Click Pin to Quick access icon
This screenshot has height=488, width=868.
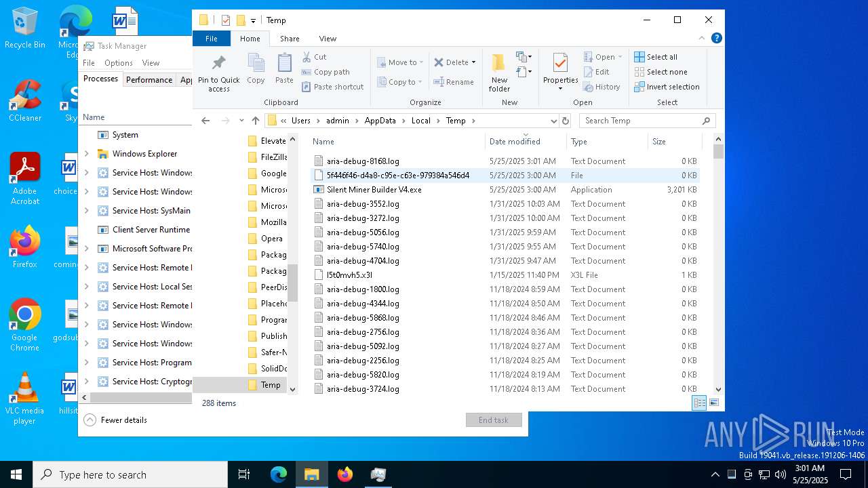[x=218, y=73]
